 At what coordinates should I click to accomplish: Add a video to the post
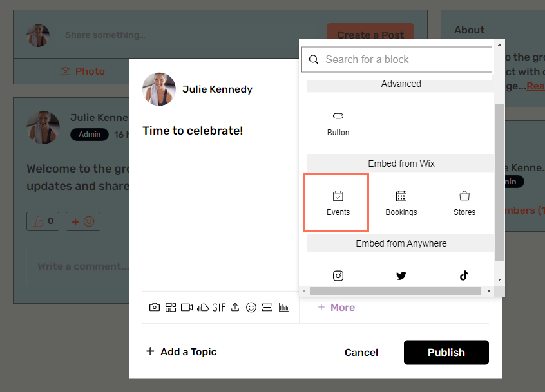pos(187,307)
